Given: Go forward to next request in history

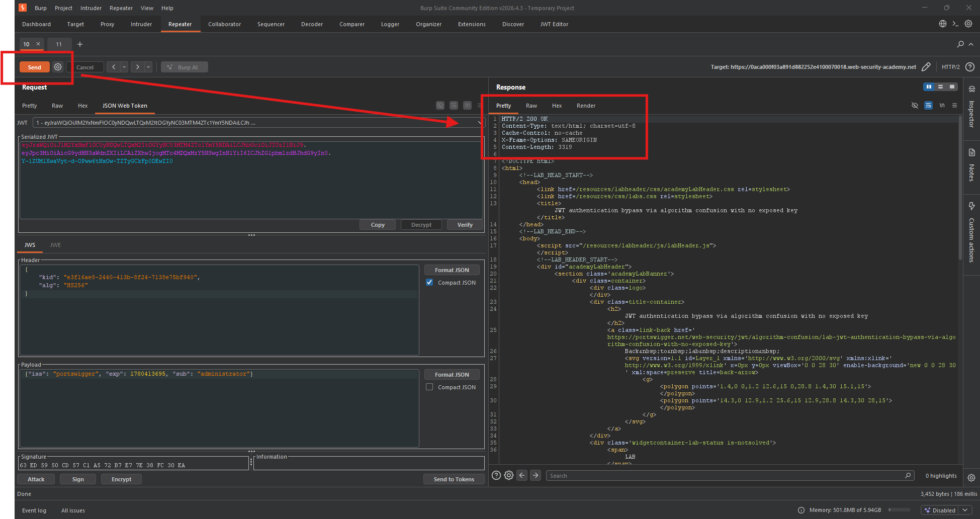Looking at the screenshot, I should 138,67.
